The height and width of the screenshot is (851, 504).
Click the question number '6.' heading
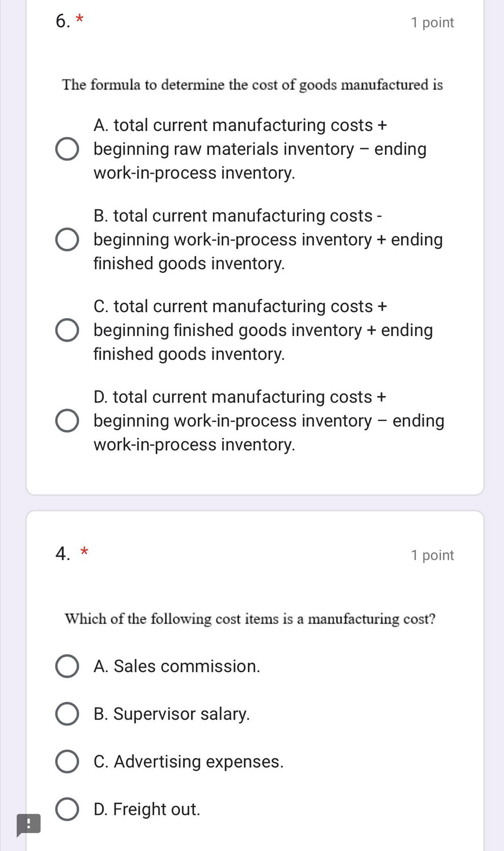click(63, 21)
